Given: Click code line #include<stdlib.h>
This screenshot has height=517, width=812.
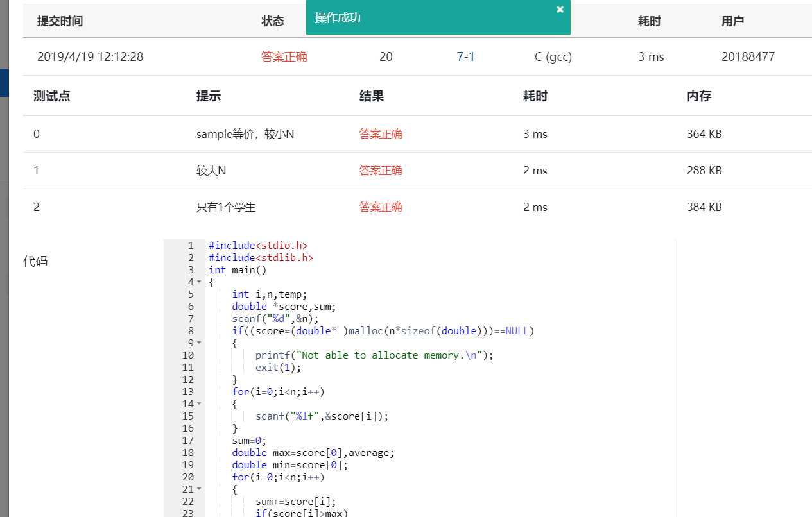Looking at the screenshot, I should tap(261, 258).
